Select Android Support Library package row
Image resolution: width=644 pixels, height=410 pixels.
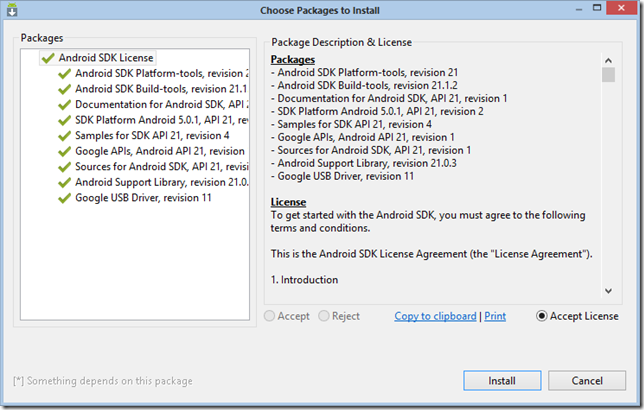[162, 183]
